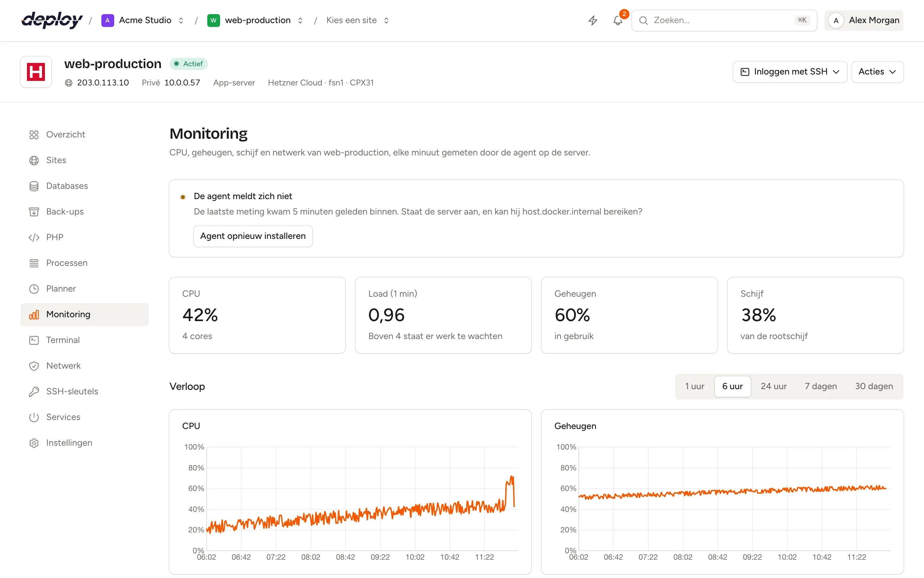Click the Instellingen gear icon
Screen dimensions: 924x578
(x=34, y=443)
